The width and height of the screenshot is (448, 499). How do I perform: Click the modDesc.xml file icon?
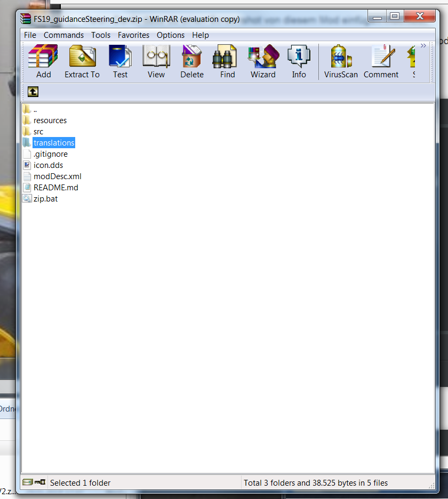point(27,176)
